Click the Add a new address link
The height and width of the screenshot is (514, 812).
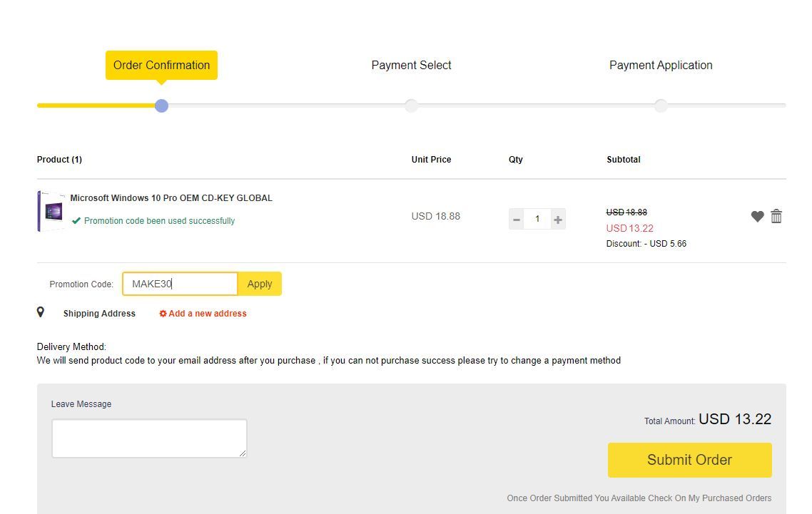click(x=207, y=314)
